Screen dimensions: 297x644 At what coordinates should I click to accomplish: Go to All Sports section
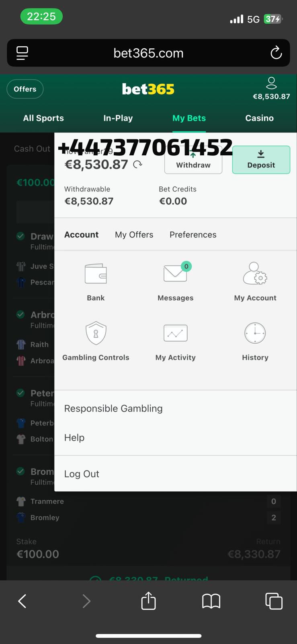[43, 118]
